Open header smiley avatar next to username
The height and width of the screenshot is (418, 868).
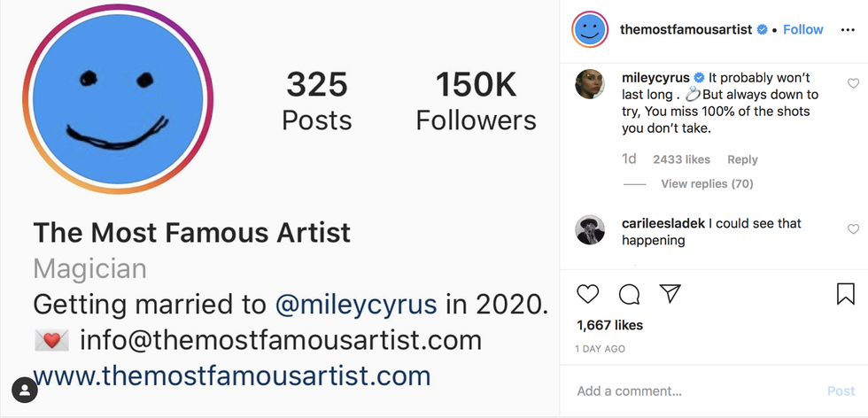590,30
